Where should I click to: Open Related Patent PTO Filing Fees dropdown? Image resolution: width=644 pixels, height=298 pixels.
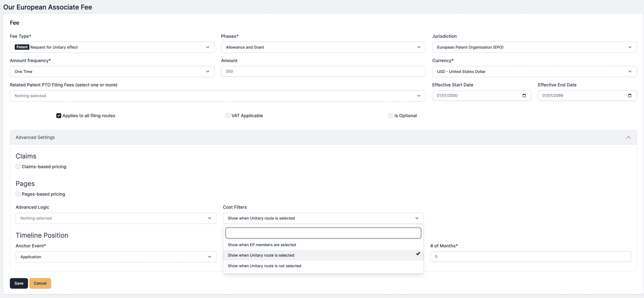[x=218, y=96]
